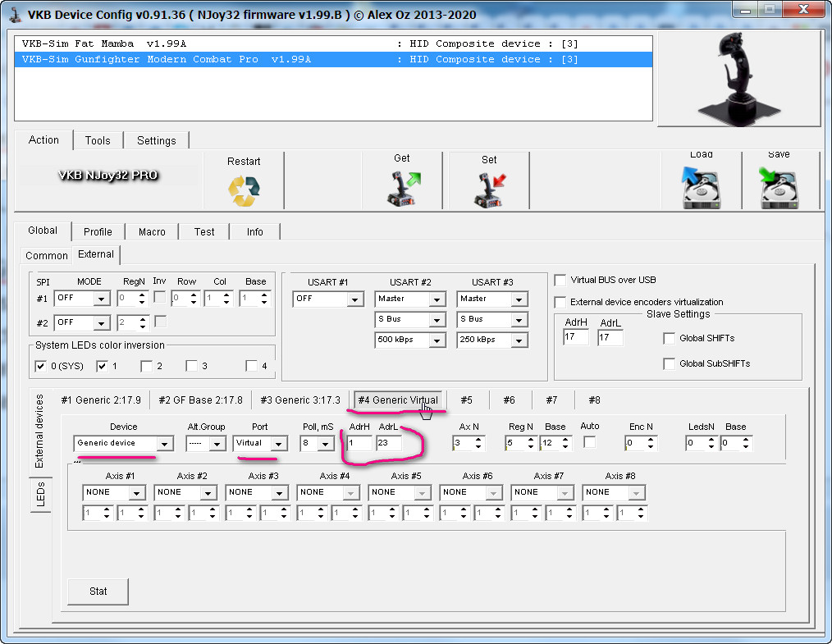The image size is (832, 644).
Task: Click the Load hard drive icon
Action: 701,189
